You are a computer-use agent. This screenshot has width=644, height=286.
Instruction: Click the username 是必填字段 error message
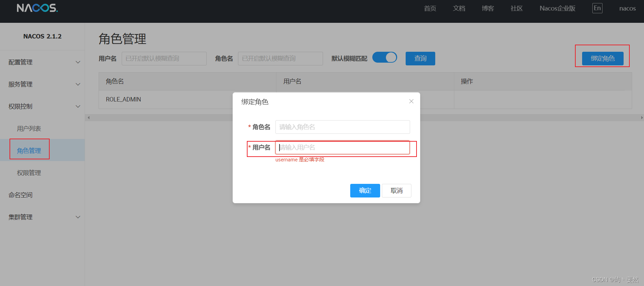(300, 160)
